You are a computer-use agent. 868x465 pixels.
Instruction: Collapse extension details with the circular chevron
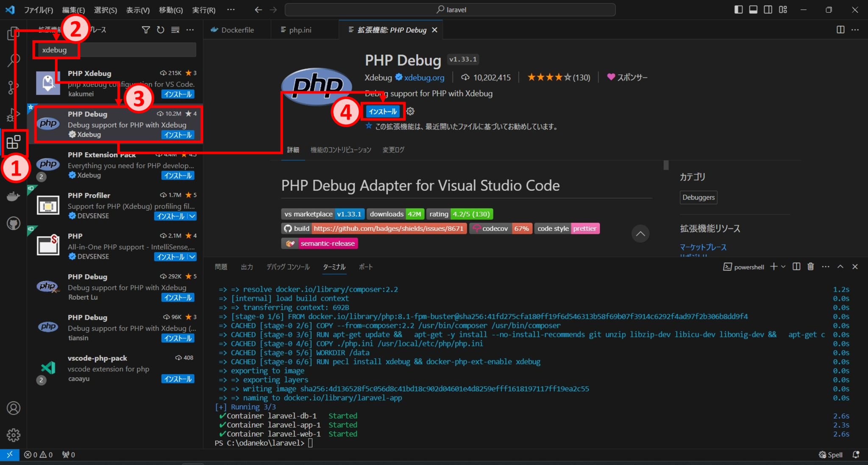[640, 234]
